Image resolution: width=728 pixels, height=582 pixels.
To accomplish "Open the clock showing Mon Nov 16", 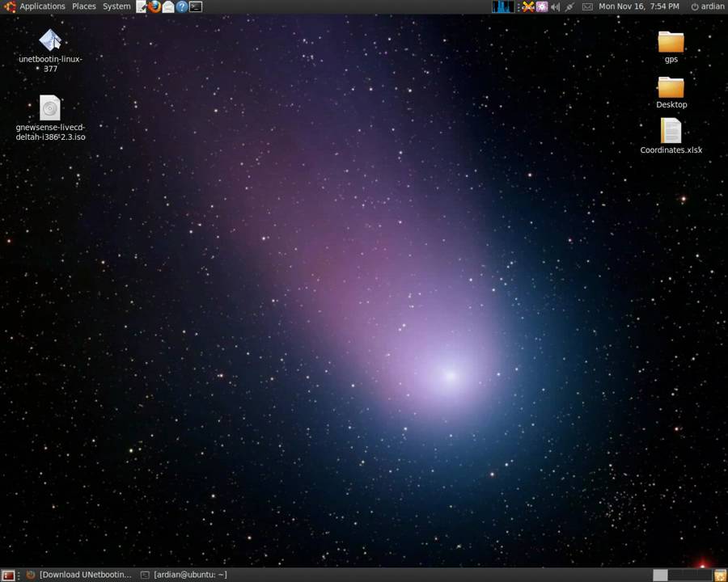I will point(639,6).
